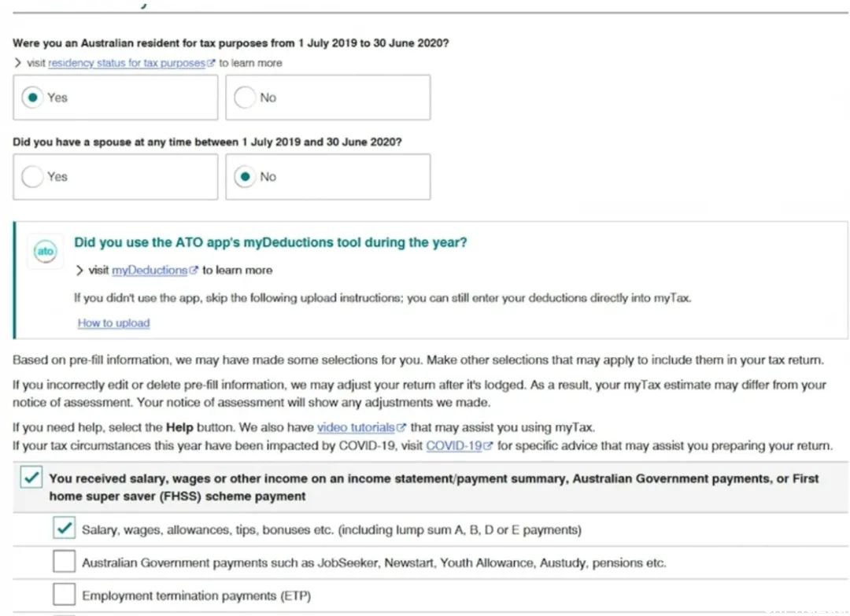Click the 'Employment termination payments (ETP)' label
This screenshot has height=616, width=850.
(x=196, y=596)
